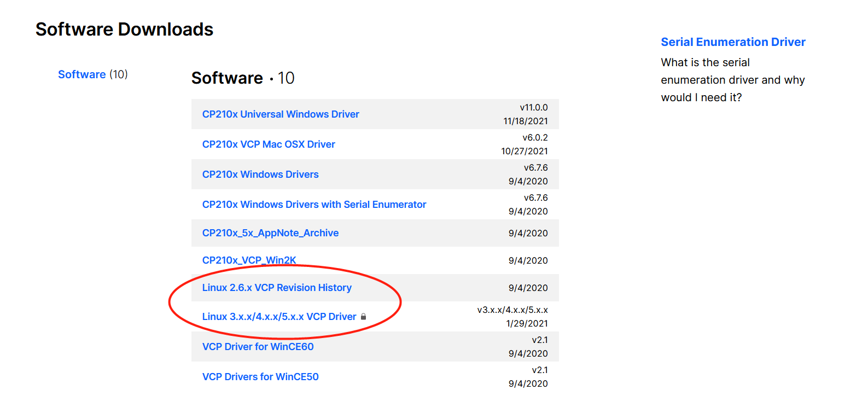Screen dimensions: 868x419
Task: Click lock icon beside Linux VCP Driver
Action: pyautogui.click(x=363, y=317)
